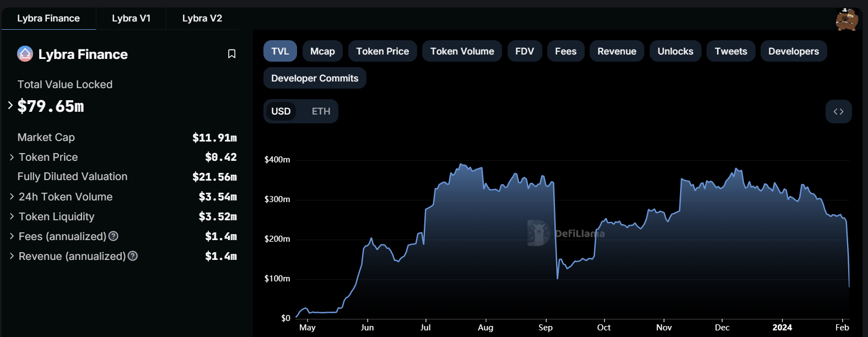Show Developer Commits on chart
Image resolution: width=868 pixels, height=337 pixels.
click(315, 78)
